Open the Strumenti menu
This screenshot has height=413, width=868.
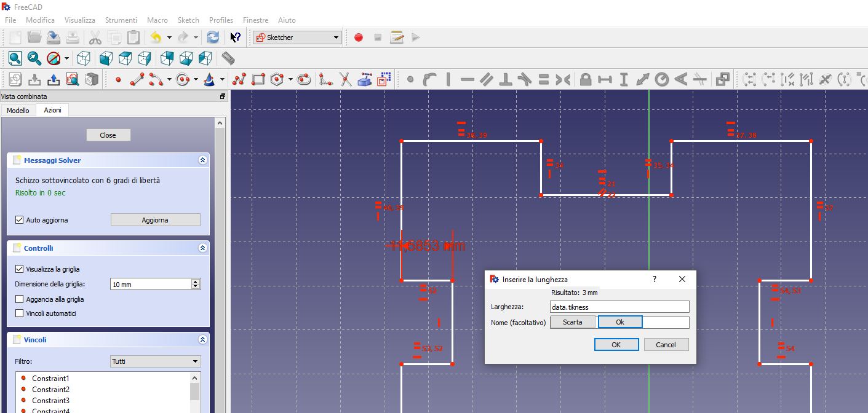121,20
